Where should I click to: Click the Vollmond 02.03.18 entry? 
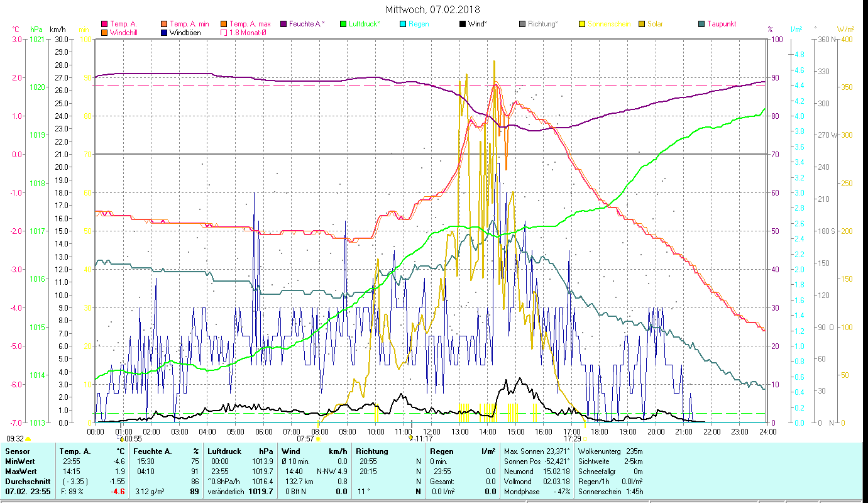coord(537,481)
